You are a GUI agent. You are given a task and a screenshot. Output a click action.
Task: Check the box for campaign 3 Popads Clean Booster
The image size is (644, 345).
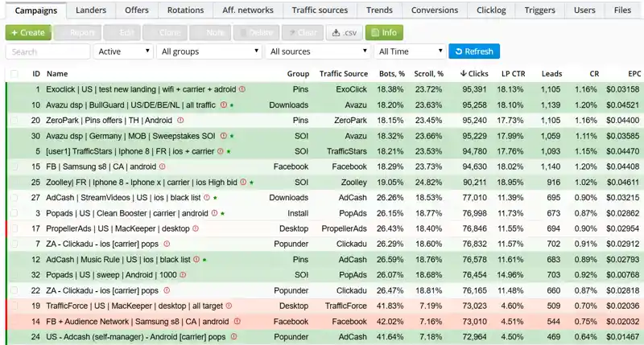(x=14, y=213)
